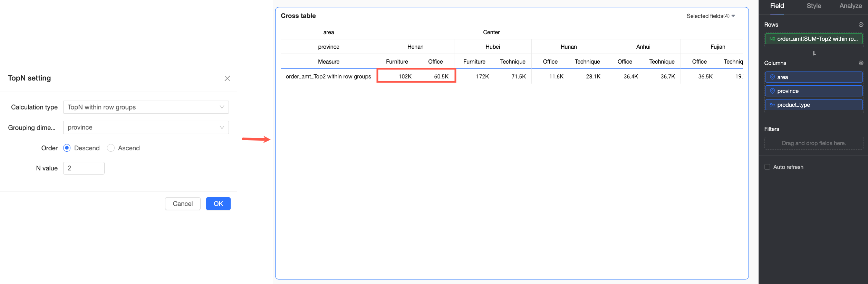Swap rows and columns icon
The image size is (868, 284).
[814, 53]
